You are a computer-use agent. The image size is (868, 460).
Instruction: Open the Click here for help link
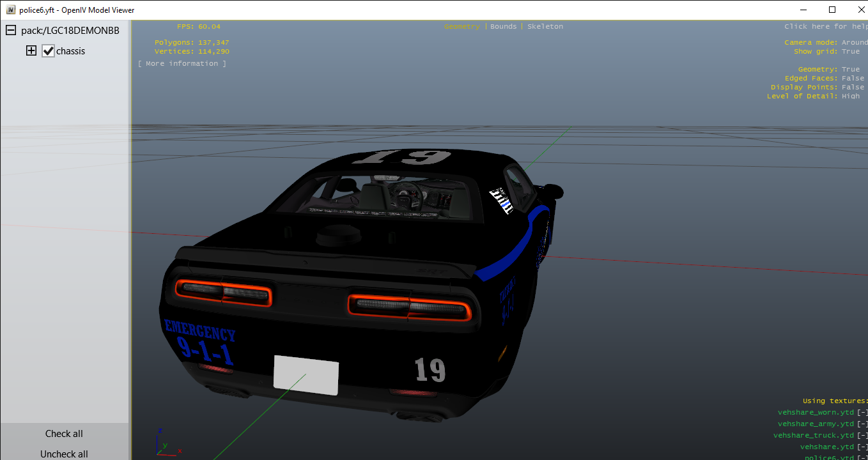tap(825, 27)
